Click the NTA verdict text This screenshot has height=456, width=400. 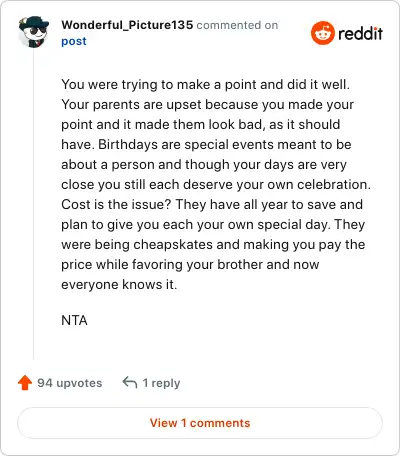coord(74,320)
